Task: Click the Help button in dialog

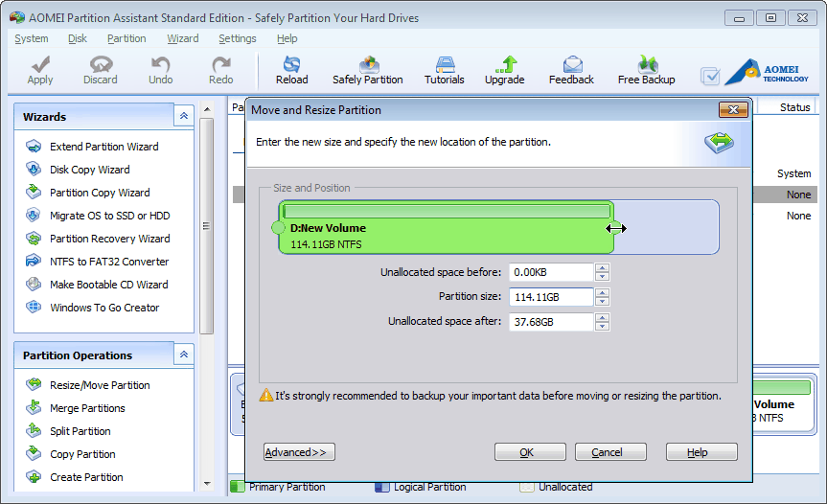Action: [701, 452]
